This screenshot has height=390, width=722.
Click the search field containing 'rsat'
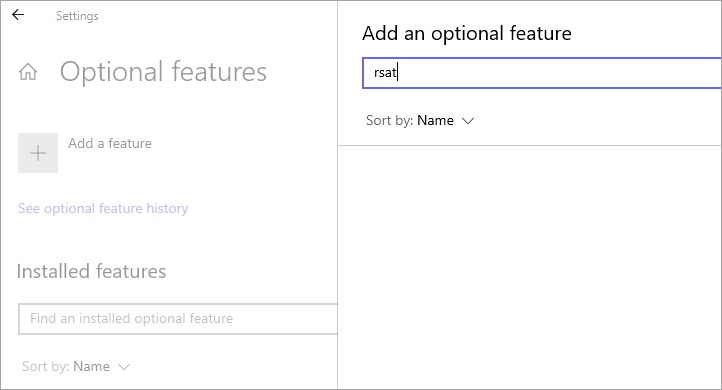coord(542,73)
